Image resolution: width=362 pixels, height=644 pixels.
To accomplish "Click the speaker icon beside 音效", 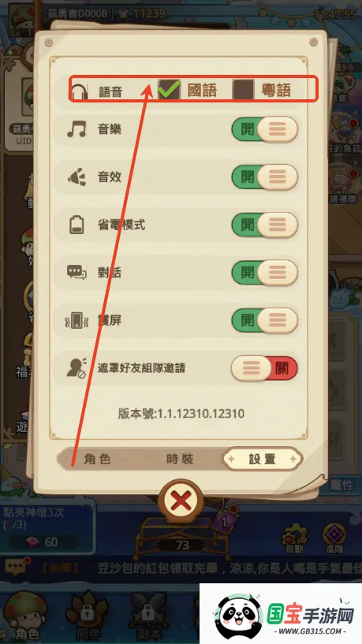I will tap(77, 177).
